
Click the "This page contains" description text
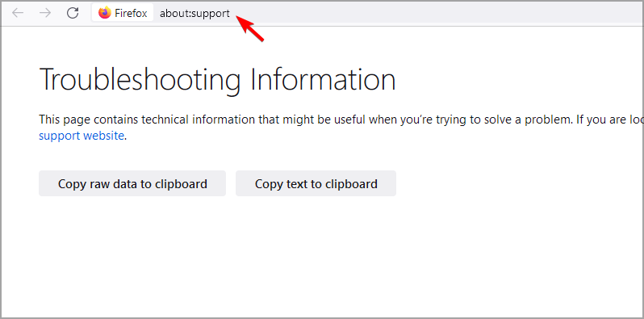(89, 120)
